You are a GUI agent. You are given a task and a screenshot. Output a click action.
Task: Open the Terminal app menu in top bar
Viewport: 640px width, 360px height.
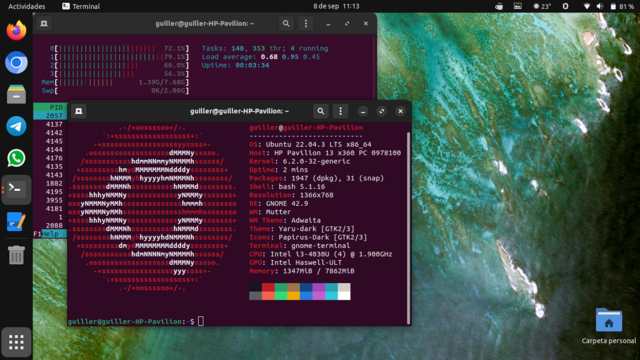point(81,6)
